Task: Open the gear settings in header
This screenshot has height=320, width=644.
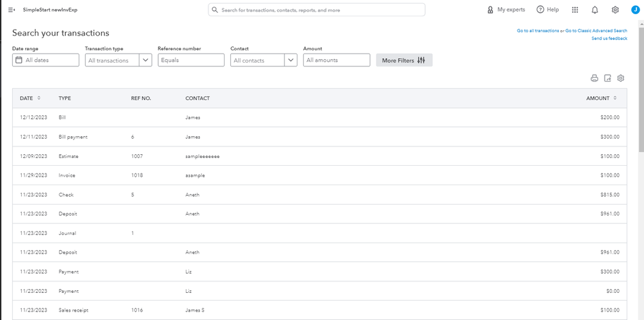Action: pos(615,10)
